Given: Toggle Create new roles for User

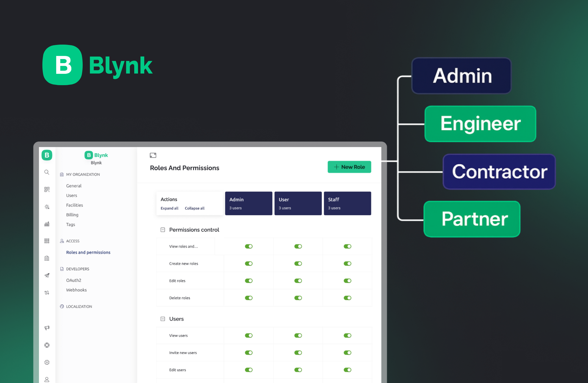Looking at the screenshot, I should point(298,264).
